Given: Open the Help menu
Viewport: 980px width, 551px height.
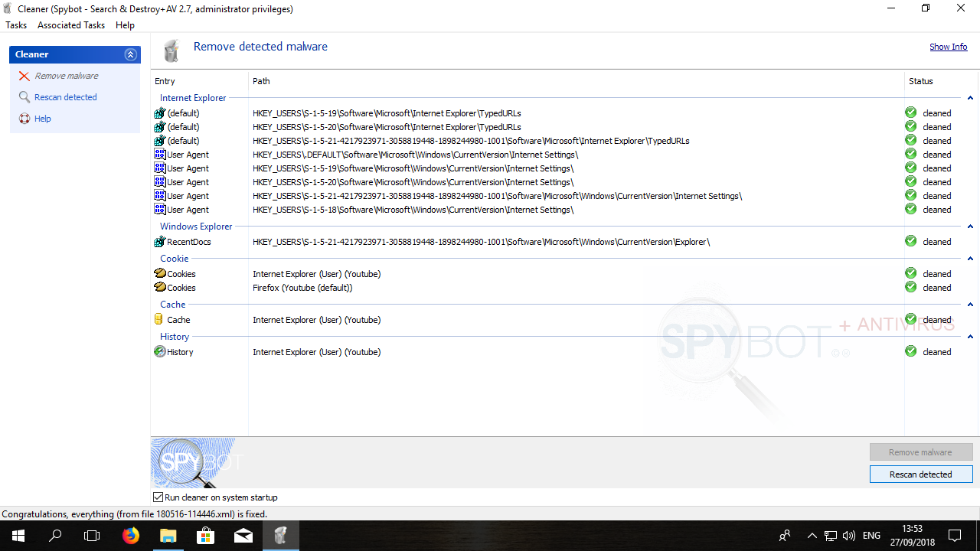Looking at the screenshot, I should tap(125, 25).
